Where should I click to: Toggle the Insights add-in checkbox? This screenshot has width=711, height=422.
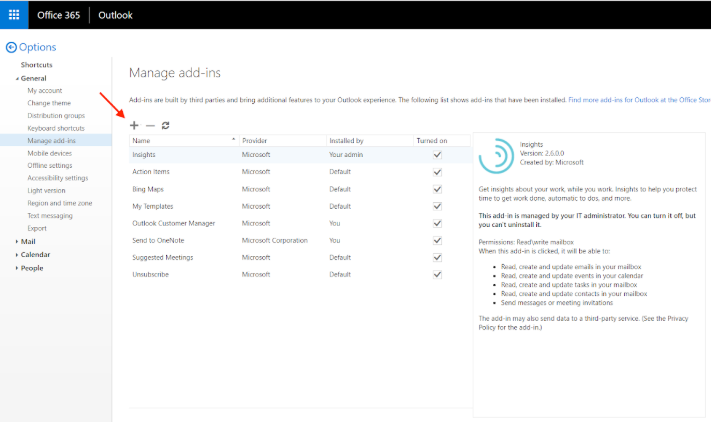point(437,155)
